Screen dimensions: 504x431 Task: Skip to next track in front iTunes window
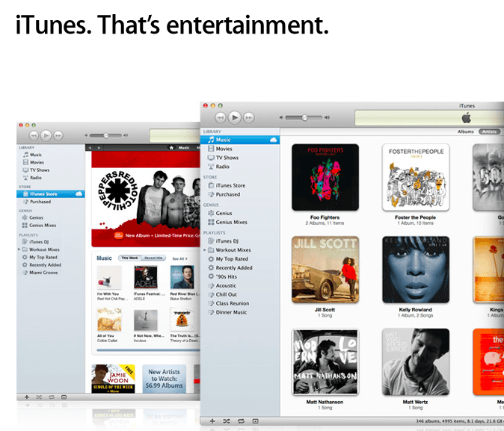point(249,117)
